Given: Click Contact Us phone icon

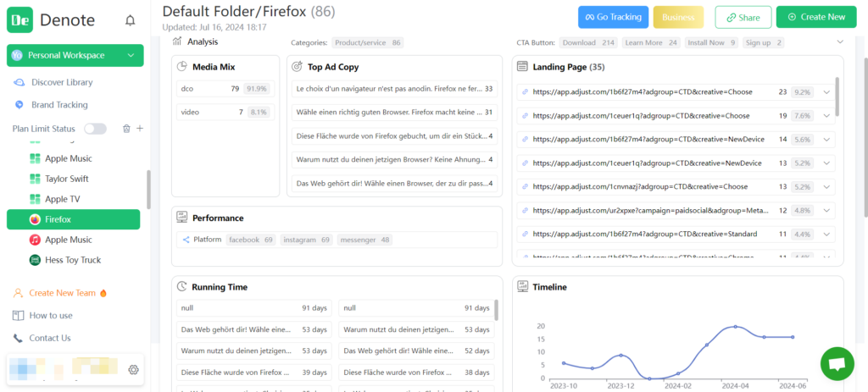Looking at the screenshot, I should [19, 339].
